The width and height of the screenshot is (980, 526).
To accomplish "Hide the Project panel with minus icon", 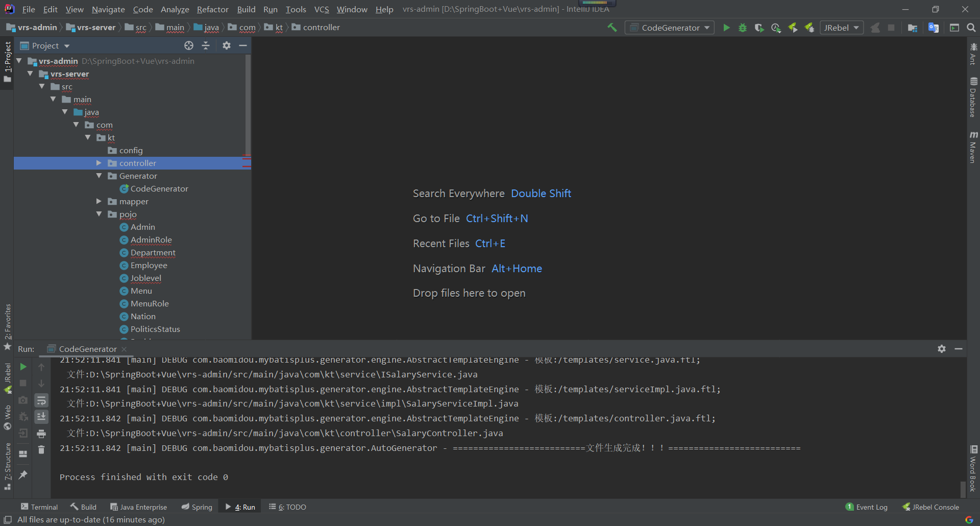I will (x=243, y=45).
